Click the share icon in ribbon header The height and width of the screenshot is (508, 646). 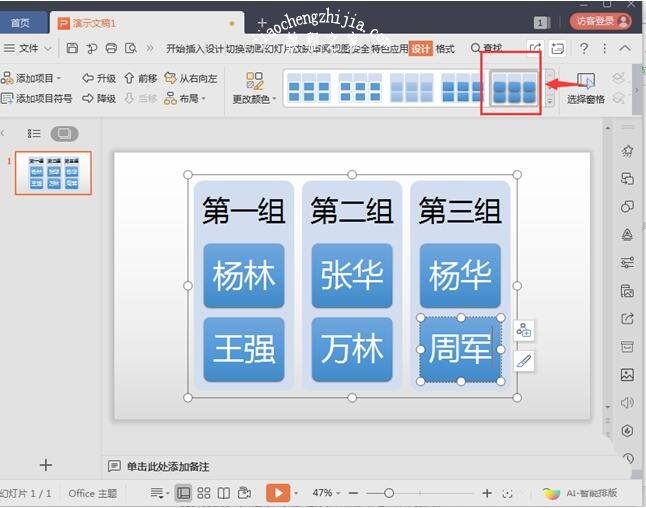(x=535, y=49)
